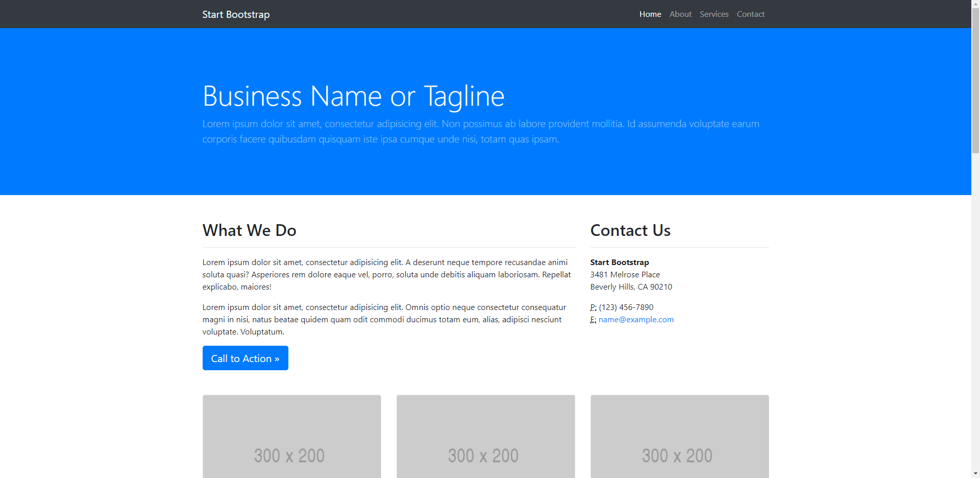Click the page scrollbar down arrow

(975, 473)
